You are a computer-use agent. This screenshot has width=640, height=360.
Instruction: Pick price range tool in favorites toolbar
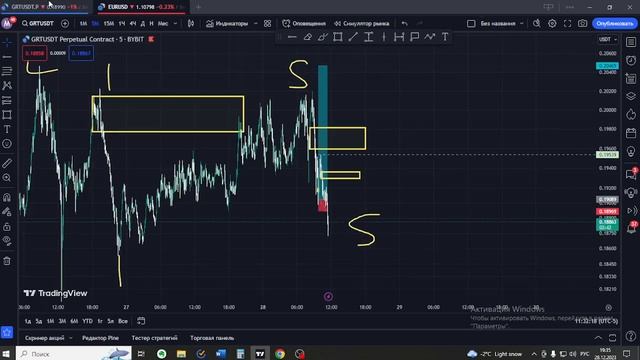click(x=368, y=37)
